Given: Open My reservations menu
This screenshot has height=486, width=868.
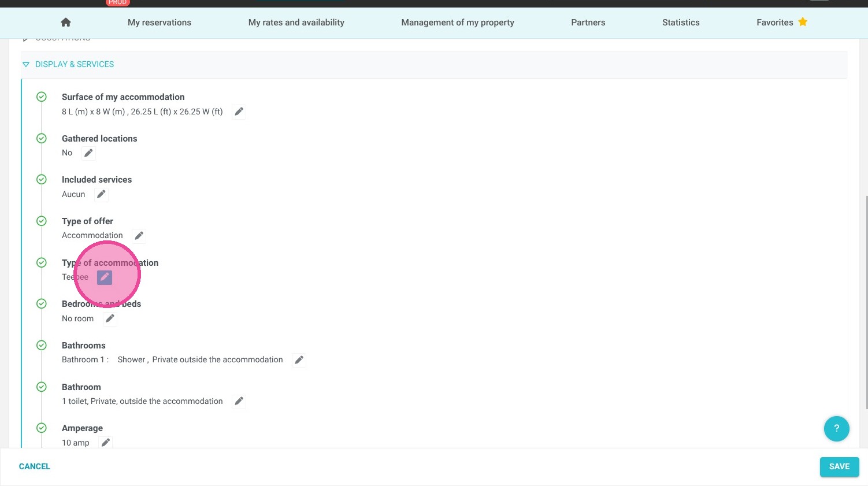Looking at the screenshot, I should [x=159, y=23].
